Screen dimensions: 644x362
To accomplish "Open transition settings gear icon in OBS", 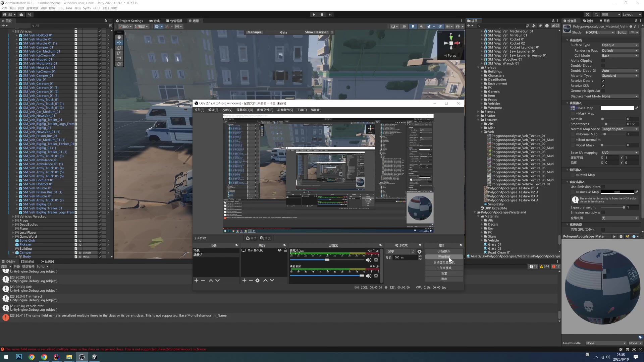I will (x=419, y=252).
